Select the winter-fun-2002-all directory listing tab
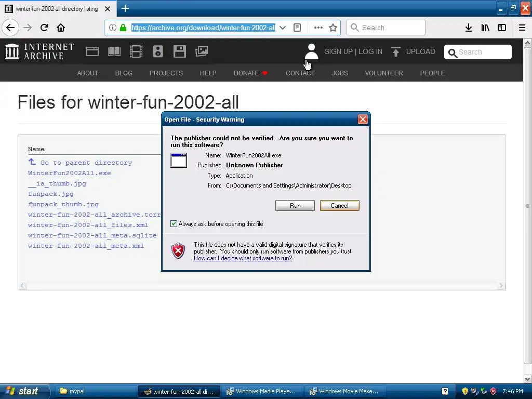Image resolution: width=532 pixels, height=399 pixels. pyautogui.click(x=56, y=9)
